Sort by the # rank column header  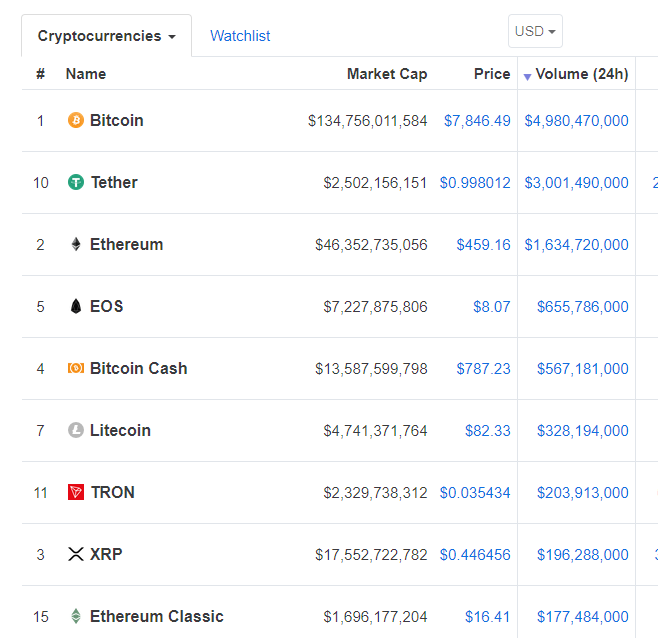41,74
